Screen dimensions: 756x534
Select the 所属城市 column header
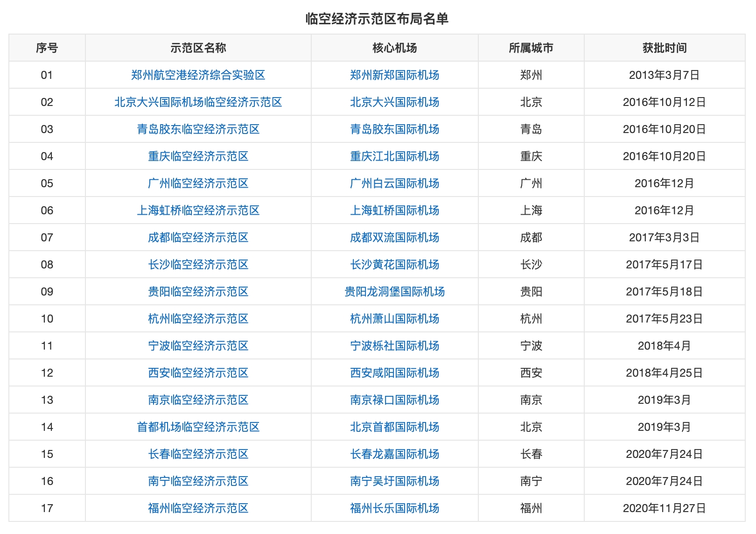tap(531, 48)
